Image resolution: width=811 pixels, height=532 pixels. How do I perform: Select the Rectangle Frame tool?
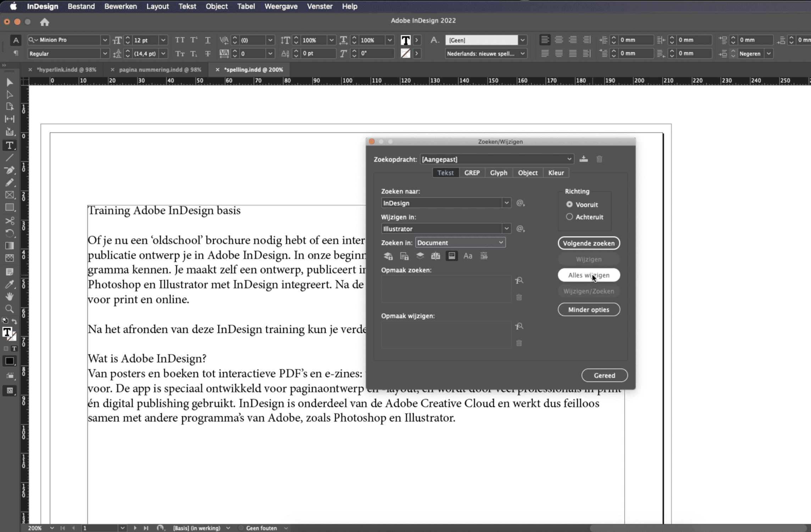pos(10,195)
